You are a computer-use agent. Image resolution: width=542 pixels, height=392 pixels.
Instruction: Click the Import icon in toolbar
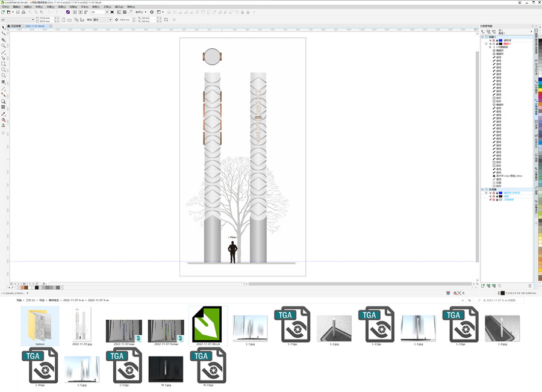point(75,12)
